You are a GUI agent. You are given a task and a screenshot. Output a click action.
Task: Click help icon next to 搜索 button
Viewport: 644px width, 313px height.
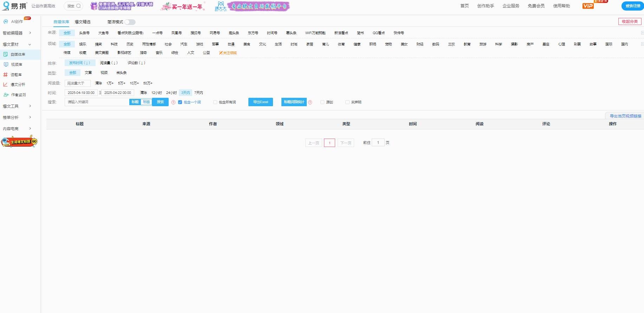click(x=173, y=102)
